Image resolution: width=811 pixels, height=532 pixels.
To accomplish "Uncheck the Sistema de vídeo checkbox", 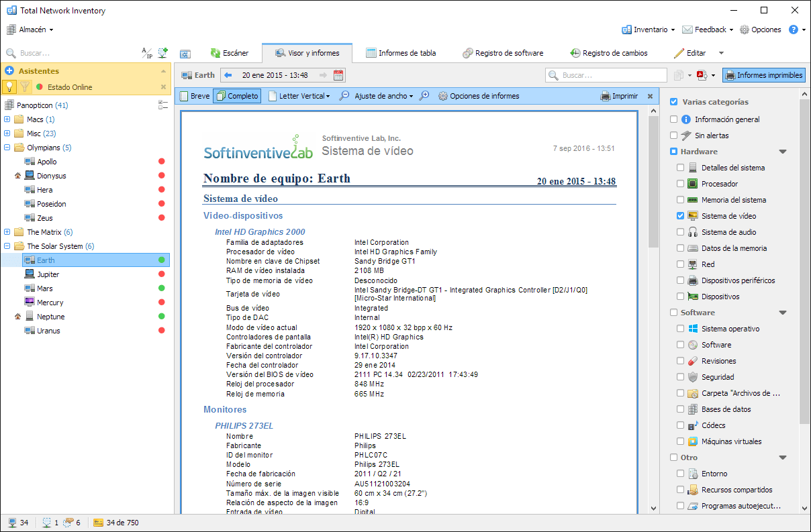I will (681, 216).
